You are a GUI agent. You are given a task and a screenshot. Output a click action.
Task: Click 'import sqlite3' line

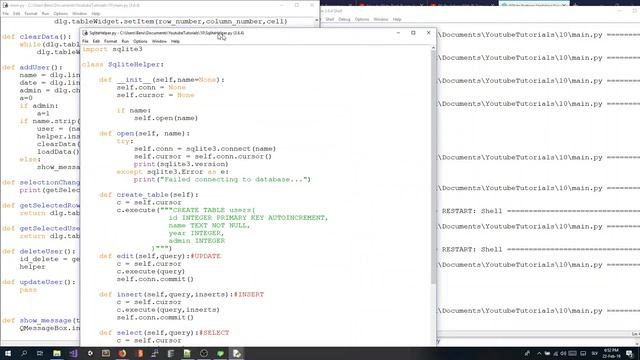tap(112, 49)
